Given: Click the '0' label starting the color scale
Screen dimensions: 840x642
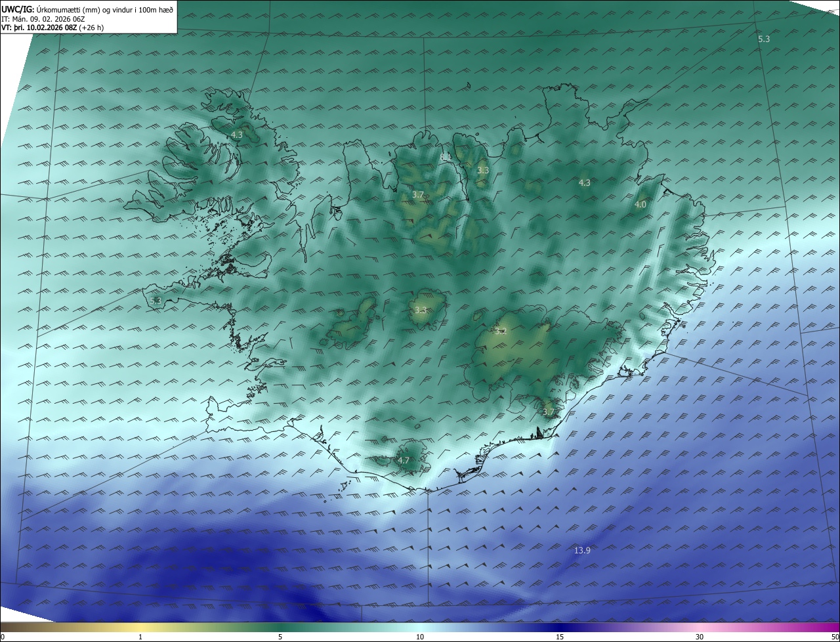Looking at the screenshot, I should tap(3, 637).
